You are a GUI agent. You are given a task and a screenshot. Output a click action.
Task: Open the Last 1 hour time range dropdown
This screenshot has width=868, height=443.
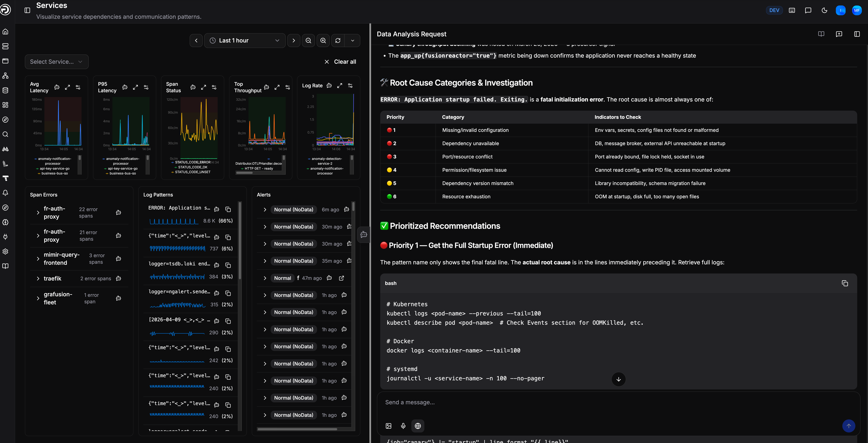click(x=245, y=41)
